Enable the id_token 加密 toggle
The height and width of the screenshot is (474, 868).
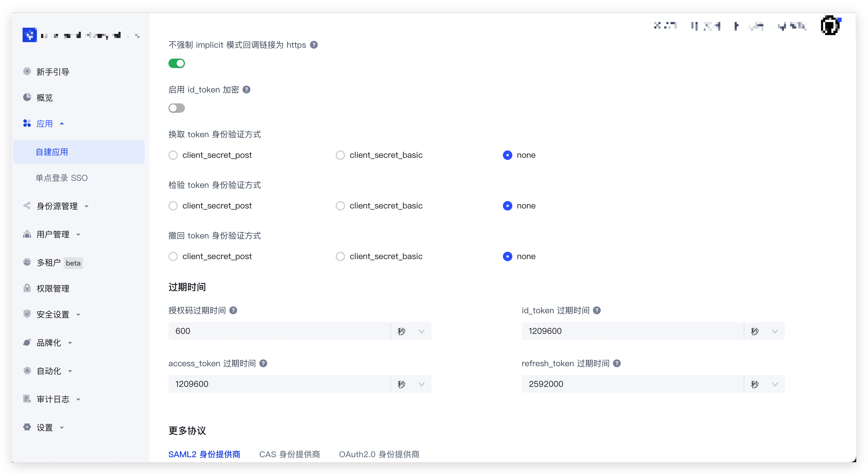[177, 108]
